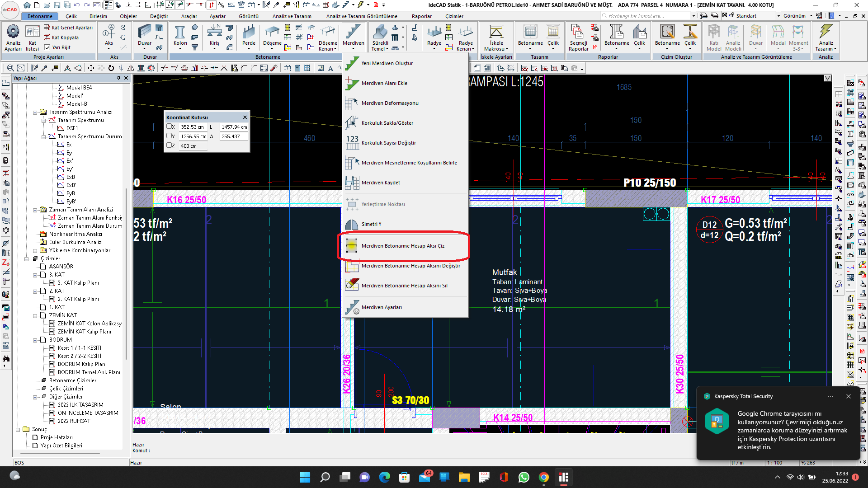868x488 pixels.
Task: Check the Z coordinate lock checkbox
Action: pos(169,145)
